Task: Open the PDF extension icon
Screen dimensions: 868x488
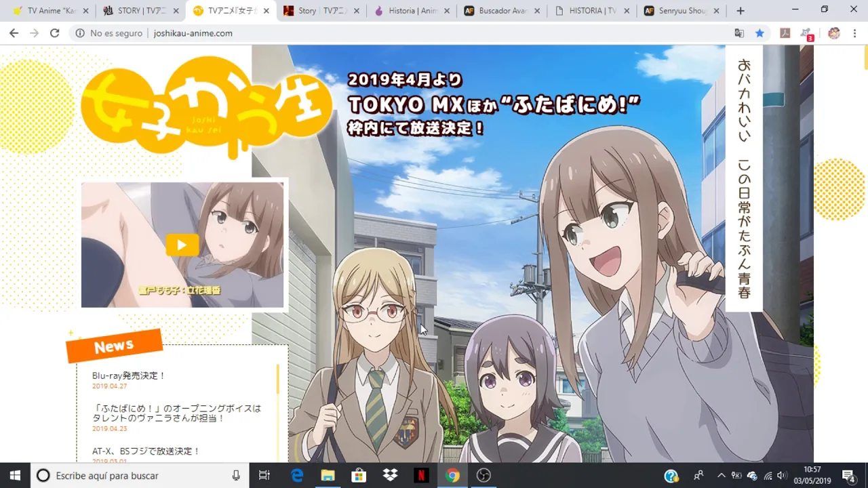Action: point(785,33)
